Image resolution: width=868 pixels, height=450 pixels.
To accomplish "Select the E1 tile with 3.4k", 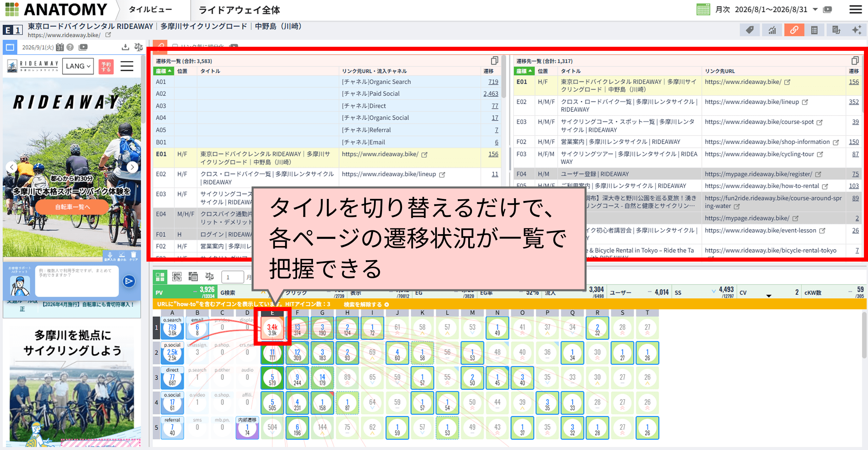I will [x=272, y=328].
